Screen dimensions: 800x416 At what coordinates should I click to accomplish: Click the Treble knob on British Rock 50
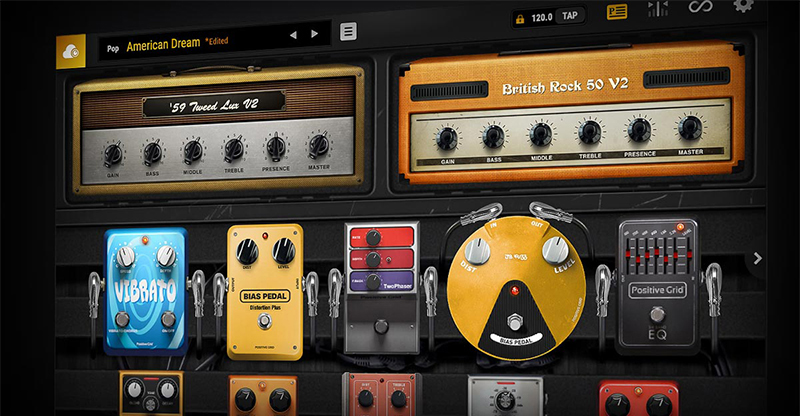[589, 132]
